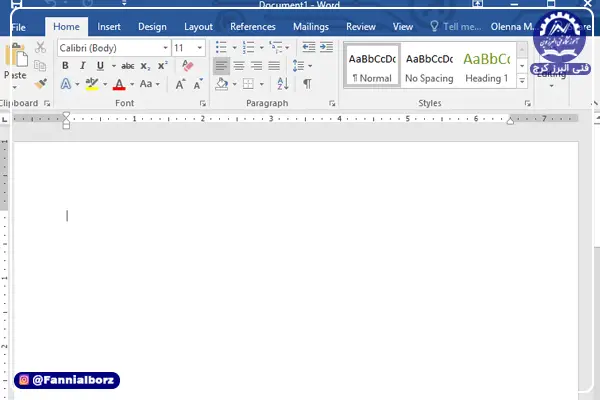600x400 pixels.
Task: Toggle paragraph marks display (pilcrow)
Action: tap(307, 85)
